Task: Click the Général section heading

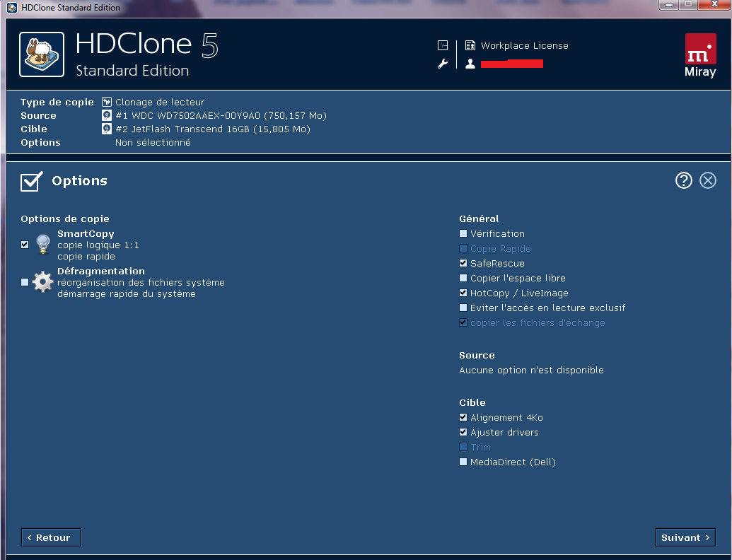Action: (479, 218)
